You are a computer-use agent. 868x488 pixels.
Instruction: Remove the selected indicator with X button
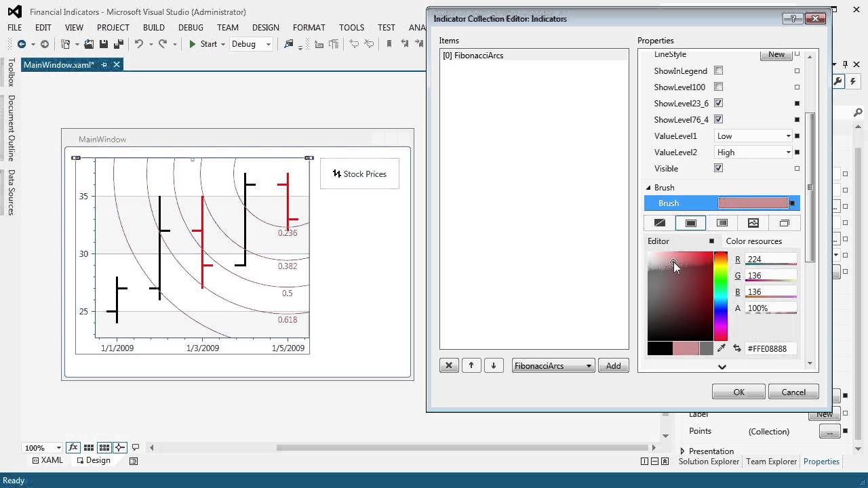click(449, 366)
